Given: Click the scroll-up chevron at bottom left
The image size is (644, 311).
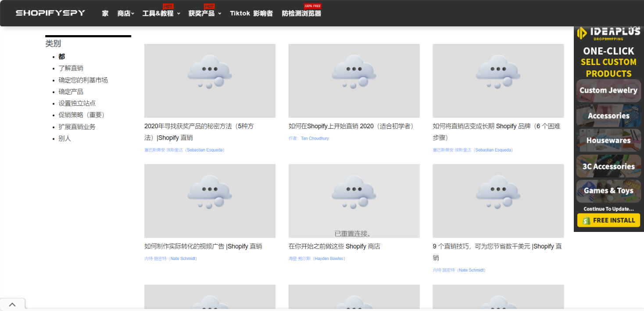Looking at the screenshot, I should coord(12,304).
